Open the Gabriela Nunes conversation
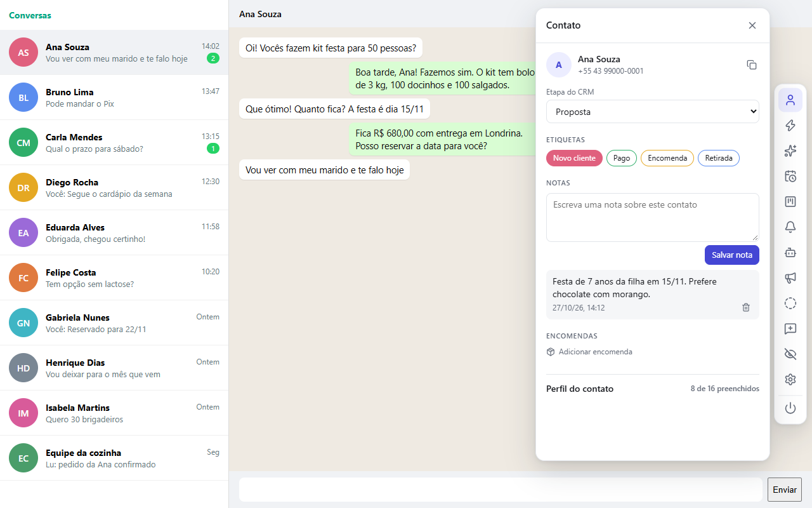This screenshot has height=508, width=812. point(114,323)
